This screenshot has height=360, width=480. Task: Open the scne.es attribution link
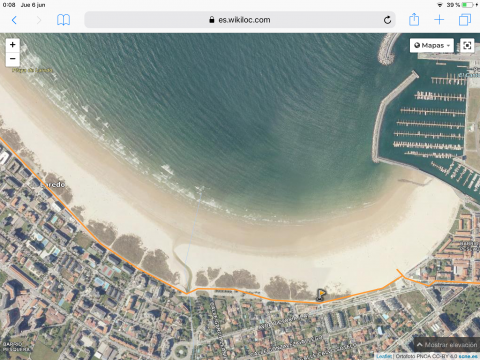click(x=468, y=356)
